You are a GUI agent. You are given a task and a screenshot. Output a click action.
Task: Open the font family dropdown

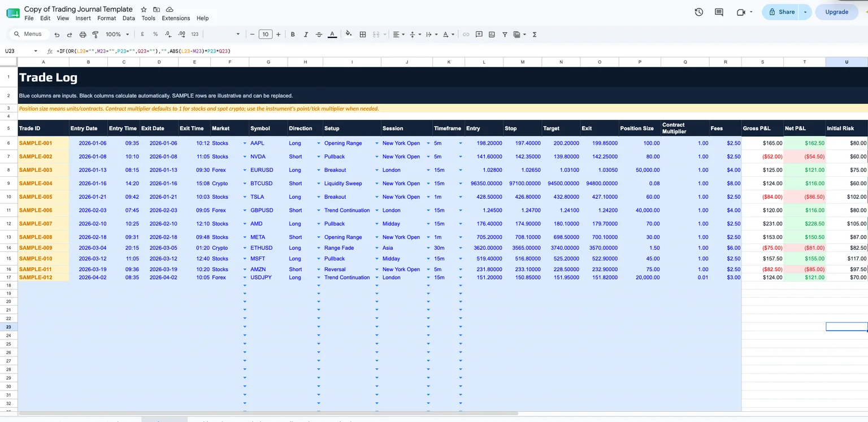point(224,34)
